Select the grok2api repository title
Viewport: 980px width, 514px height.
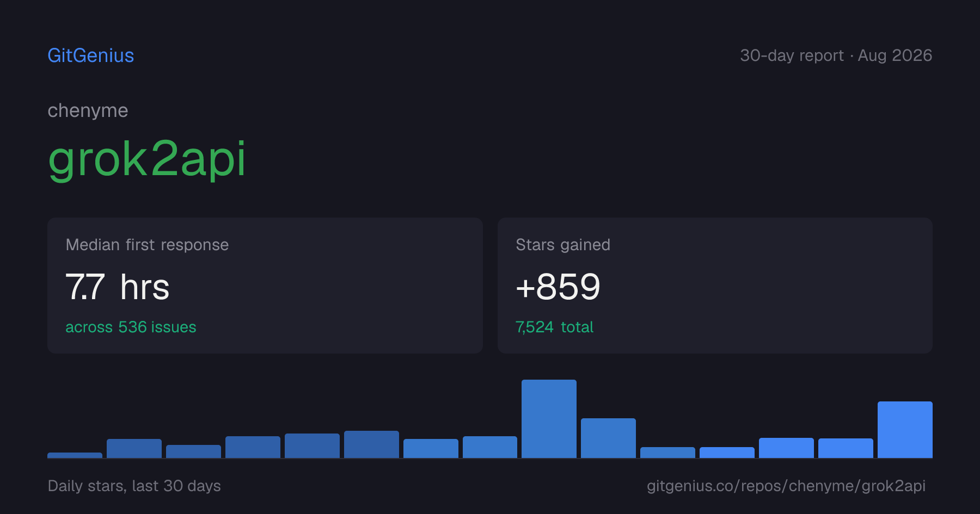pyautogui.click(x=147, y=159)
